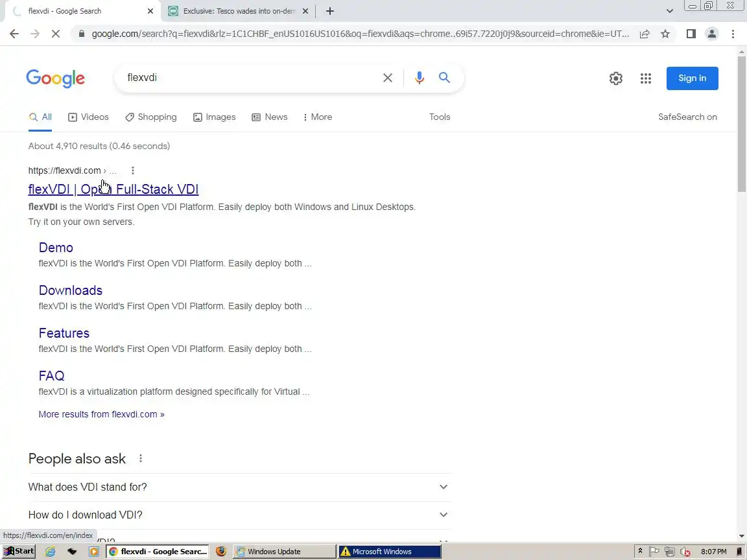
Task: Switch to the Tesco article tab
Action: (239, 11)
